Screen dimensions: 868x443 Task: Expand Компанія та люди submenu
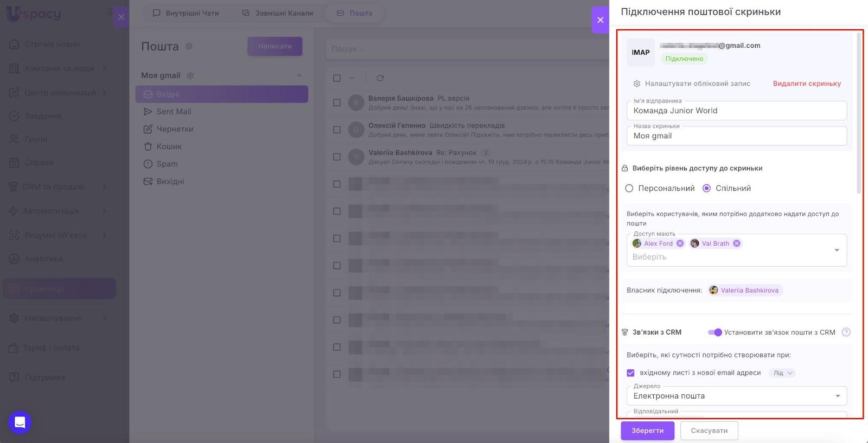104,68
